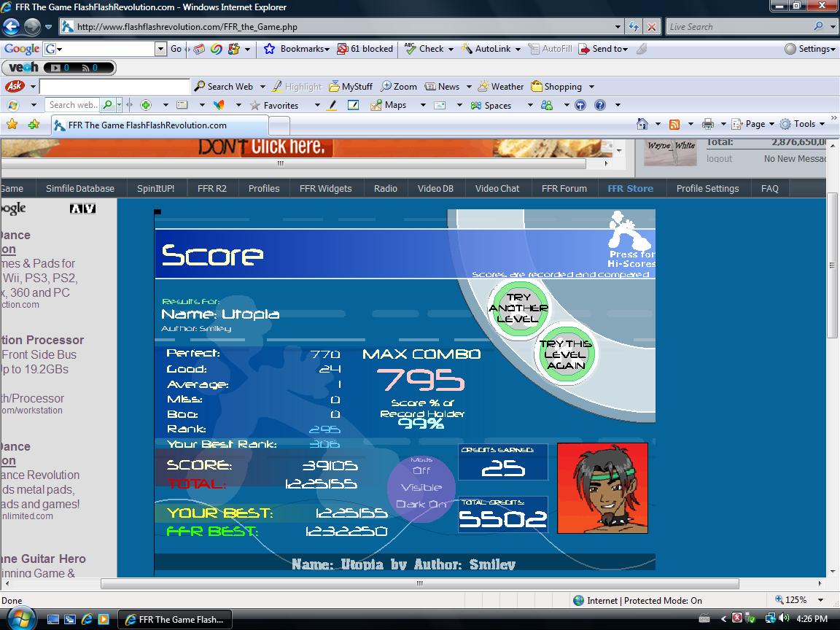Click the Print icon in command bar
The width and height of the screenshot is (840, 630).
point(708,124)
